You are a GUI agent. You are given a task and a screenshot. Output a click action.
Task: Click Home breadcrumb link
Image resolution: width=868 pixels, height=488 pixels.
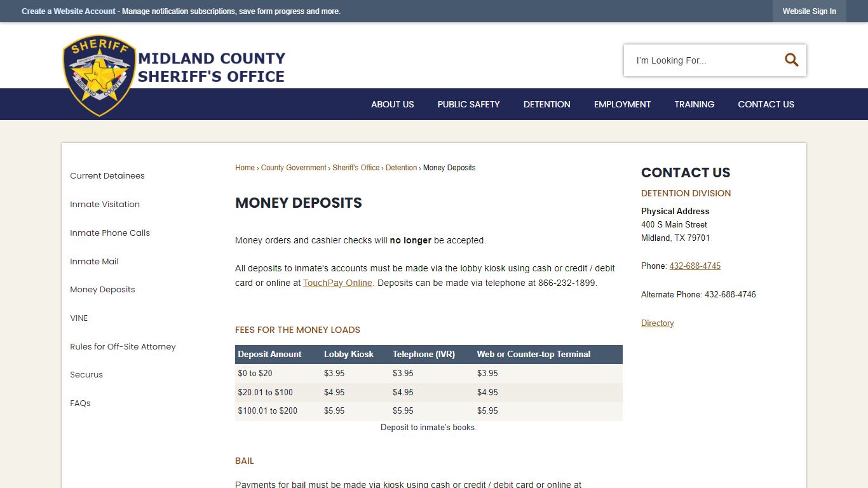(245, 168)
